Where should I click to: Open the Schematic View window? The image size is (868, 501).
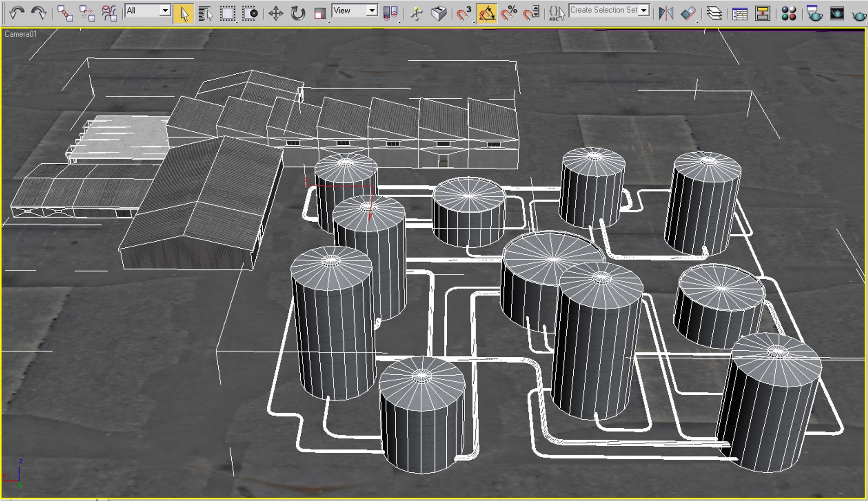click(762, 13)
